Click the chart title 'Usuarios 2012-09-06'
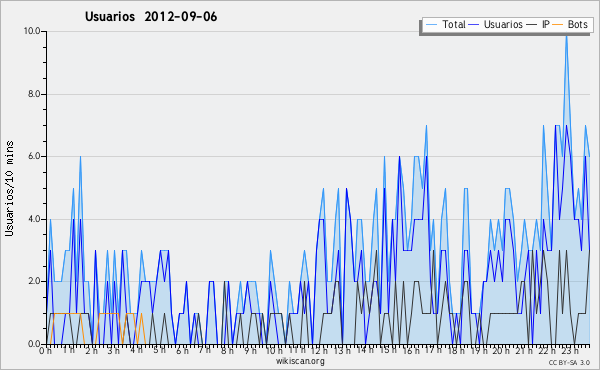Viewport: 600px width, 370px height. coord(151,17)
